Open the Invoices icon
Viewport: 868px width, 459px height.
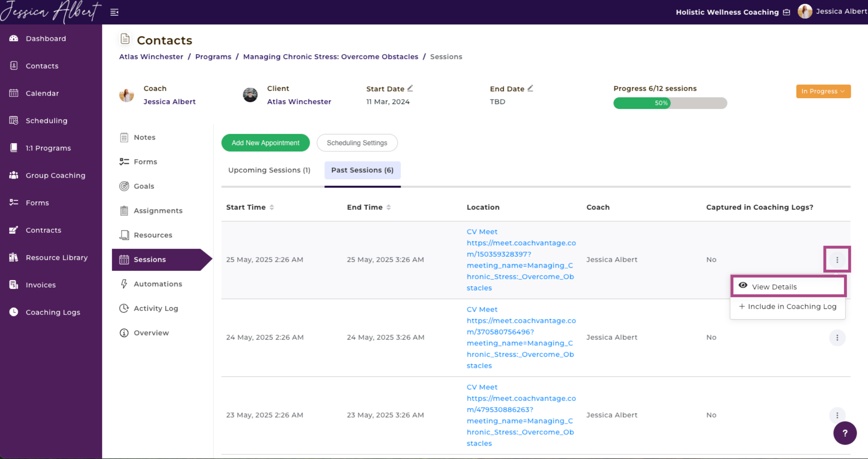(14, 285)
